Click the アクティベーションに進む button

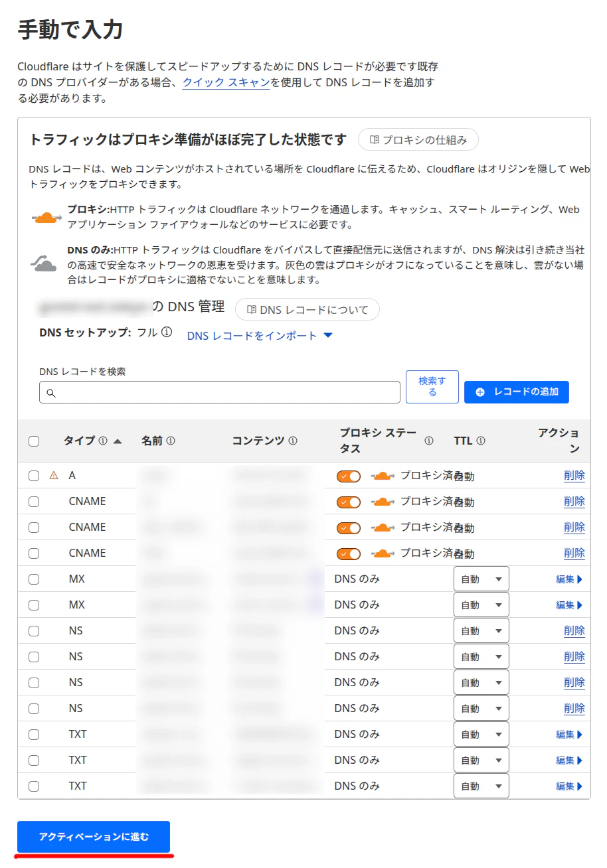(94, 837)
